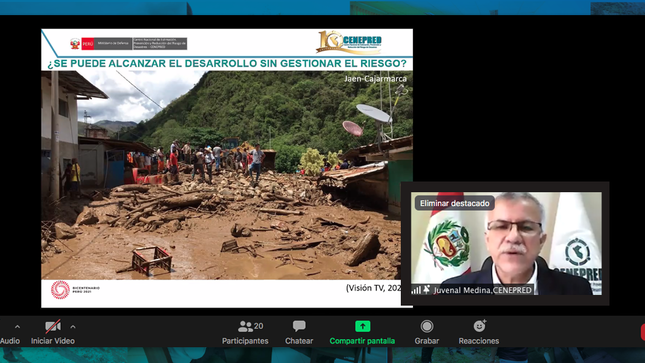Open the Chatear speech bubble icon
Image resolution: width=645 pixels, height=363 pixels.
(299, 326)
